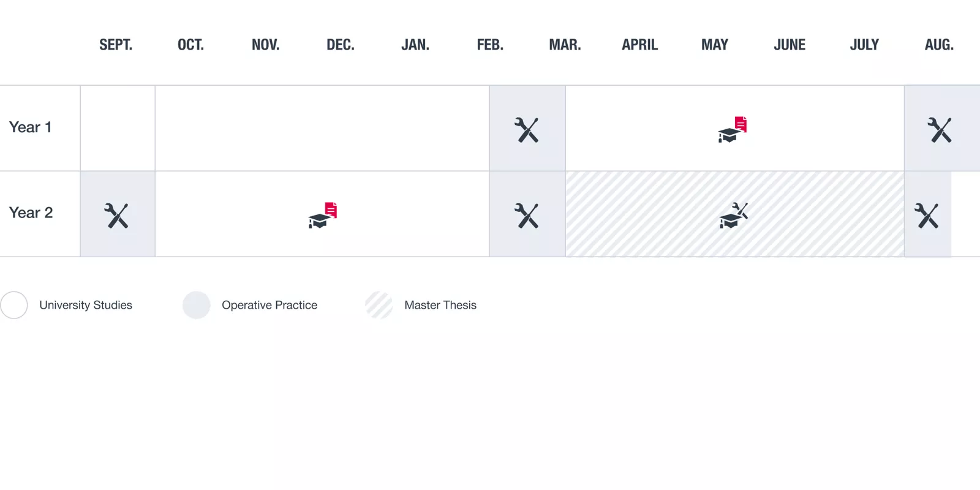This screenshot has height=490, width=980.
Task: Click Year 1 February tools icon
Action: click(527, 130)
